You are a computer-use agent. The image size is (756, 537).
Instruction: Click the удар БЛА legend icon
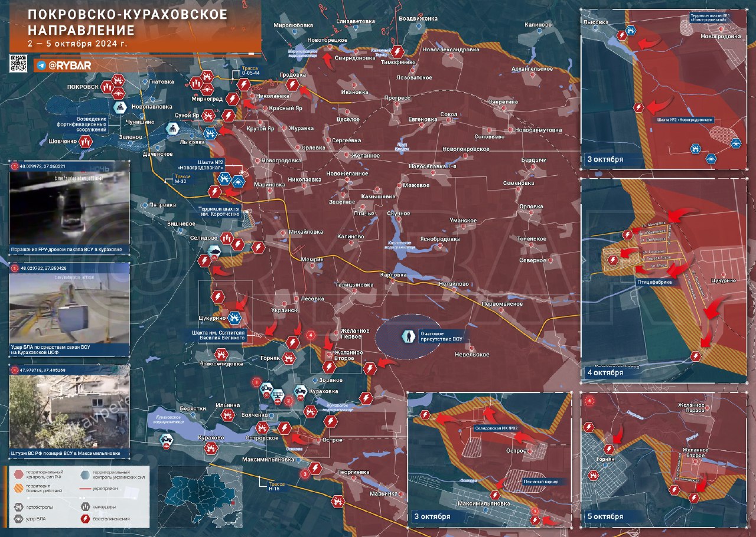[x=18, y=519]
